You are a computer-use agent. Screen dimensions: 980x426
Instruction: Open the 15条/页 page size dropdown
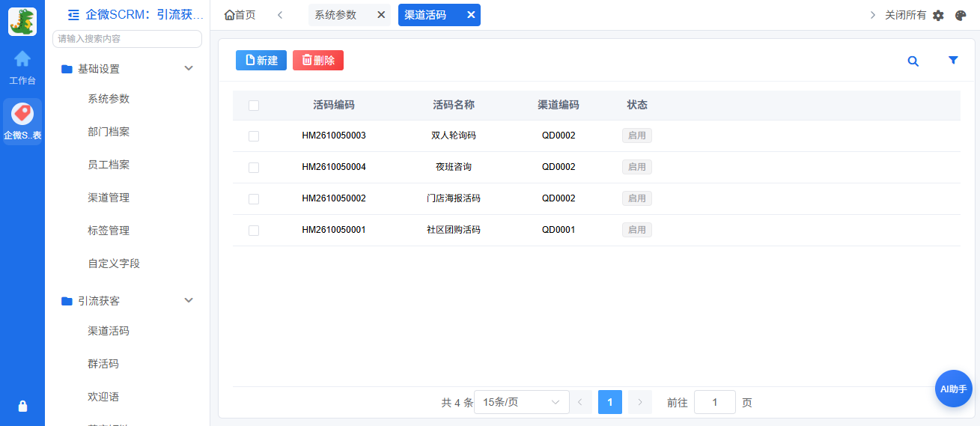click(522, 402)
